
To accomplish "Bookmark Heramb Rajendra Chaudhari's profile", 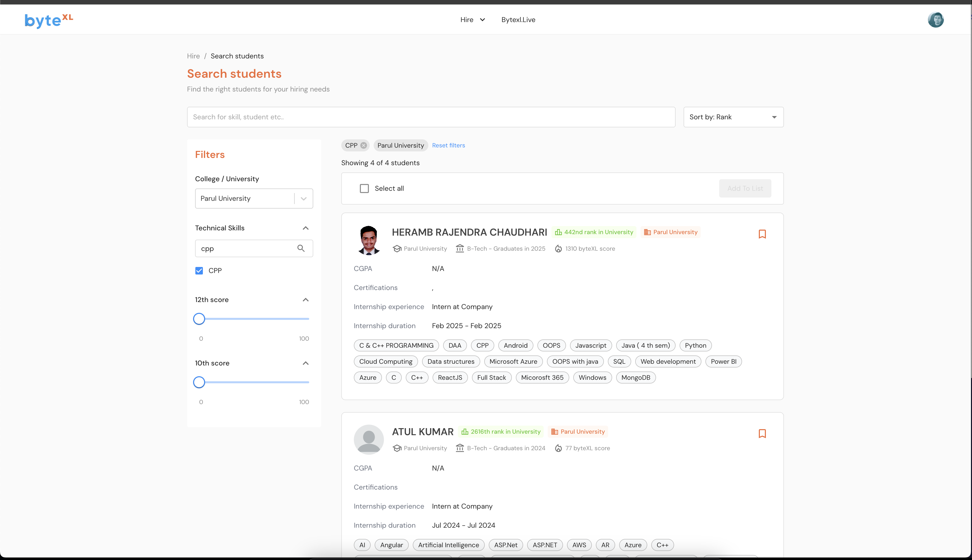I will point(762,234).
